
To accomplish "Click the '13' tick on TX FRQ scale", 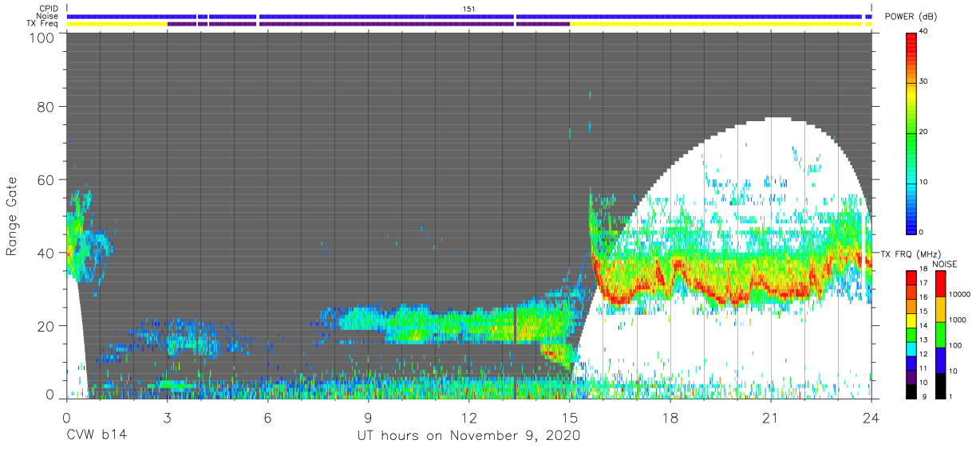I will pos(923,341).
